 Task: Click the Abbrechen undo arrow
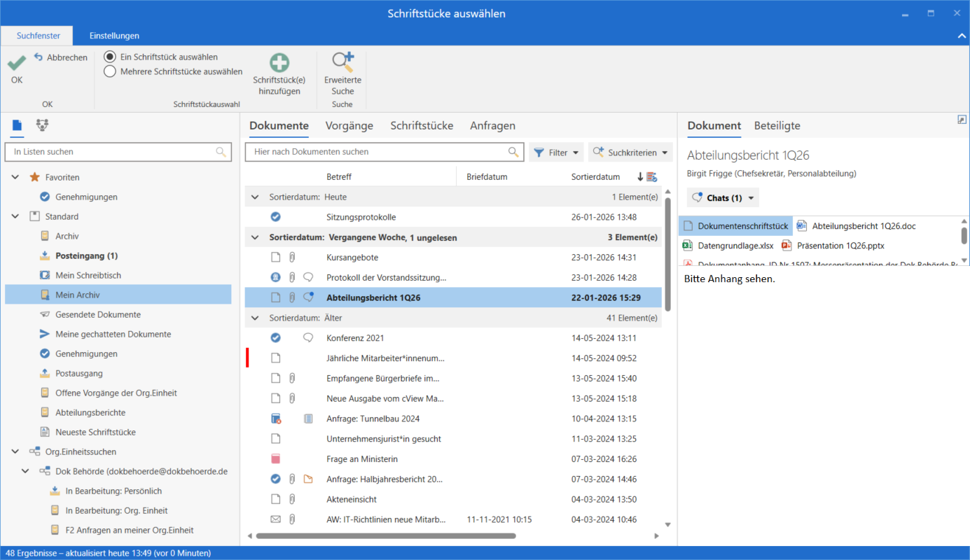39,57
